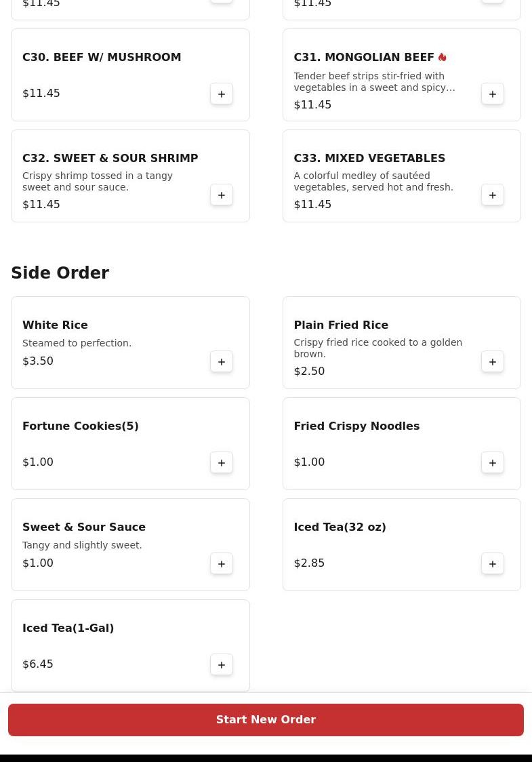Image resolution: width=532 pixels, height=762 pixels.
Task: Add Iced Tea(32 oz) with plus
Action: tap(493, 563)
